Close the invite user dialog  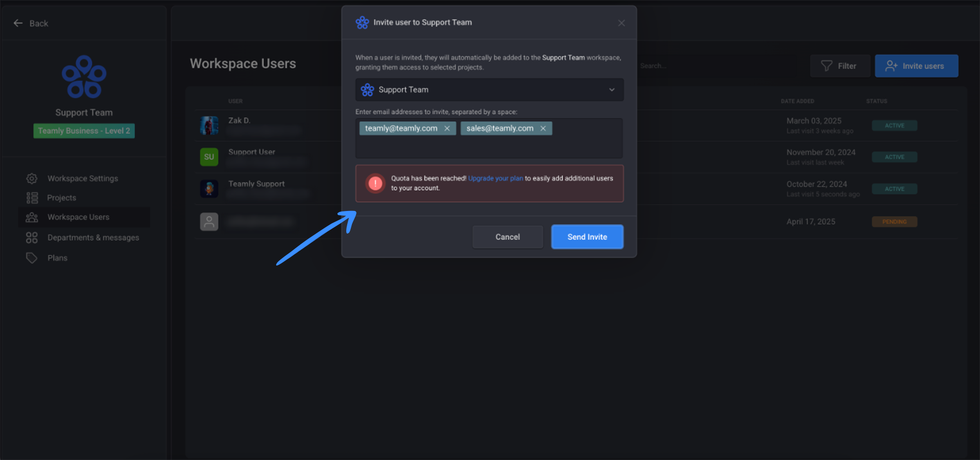pos(621,23)
